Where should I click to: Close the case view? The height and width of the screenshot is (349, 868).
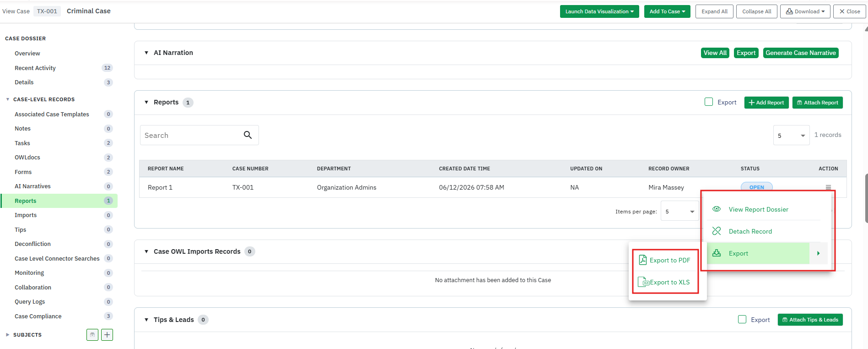pyautogui.click(x=850, y=11)
